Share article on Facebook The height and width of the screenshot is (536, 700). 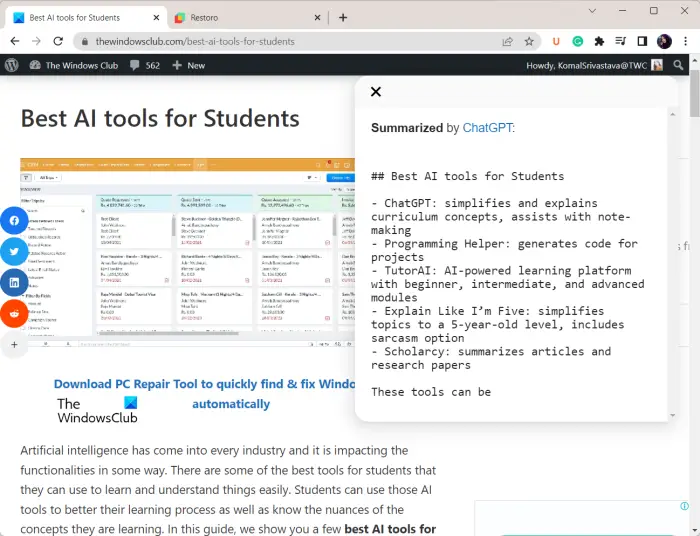tap(14, 220)
